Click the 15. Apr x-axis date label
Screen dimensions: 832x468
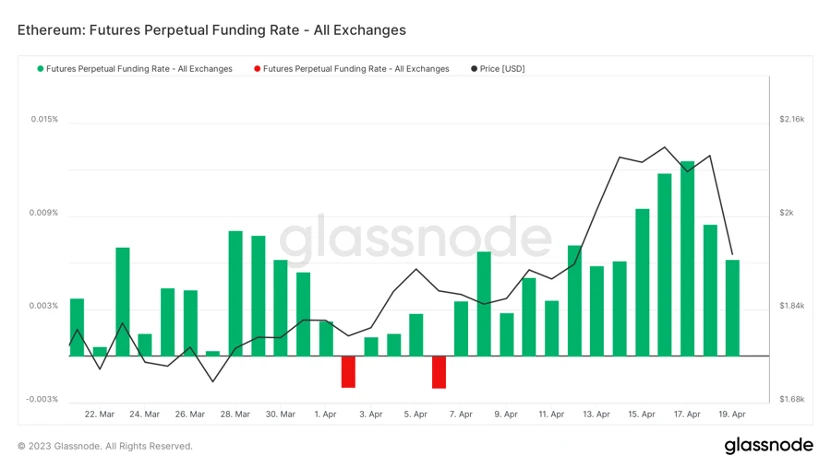point(642,414)
